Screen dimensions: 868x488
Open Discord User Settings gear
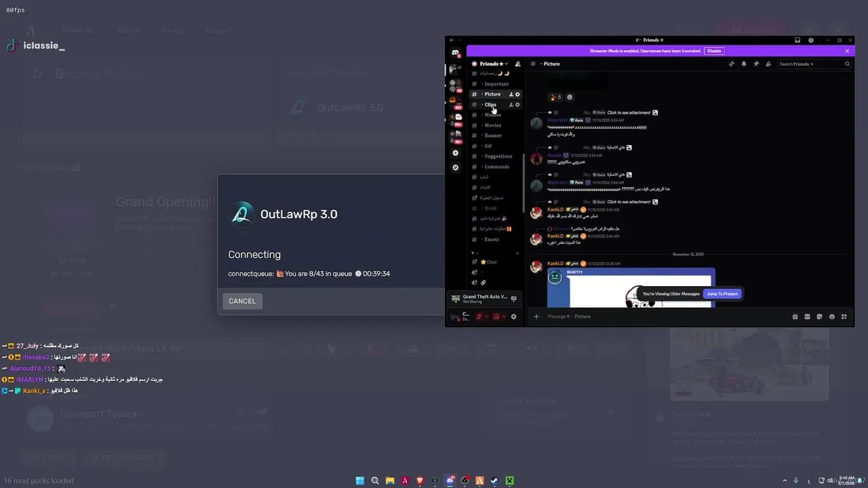coord(513,317)
